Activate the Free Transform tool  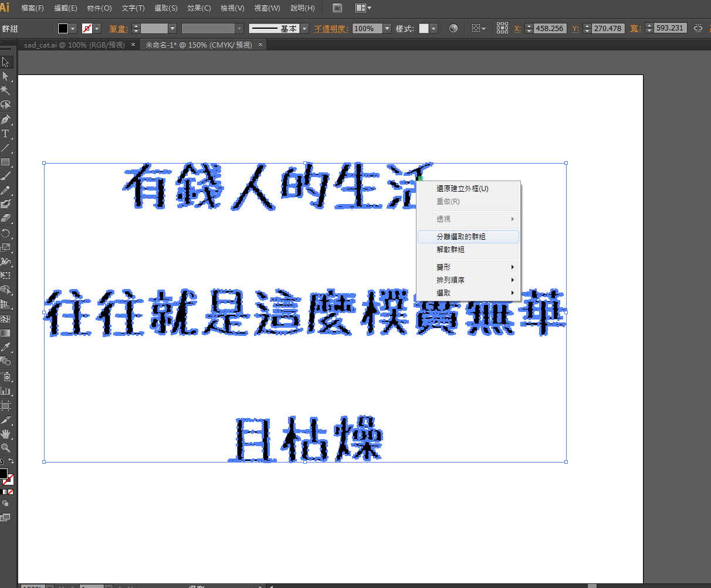pyautogui.click(x=5, y=276)
